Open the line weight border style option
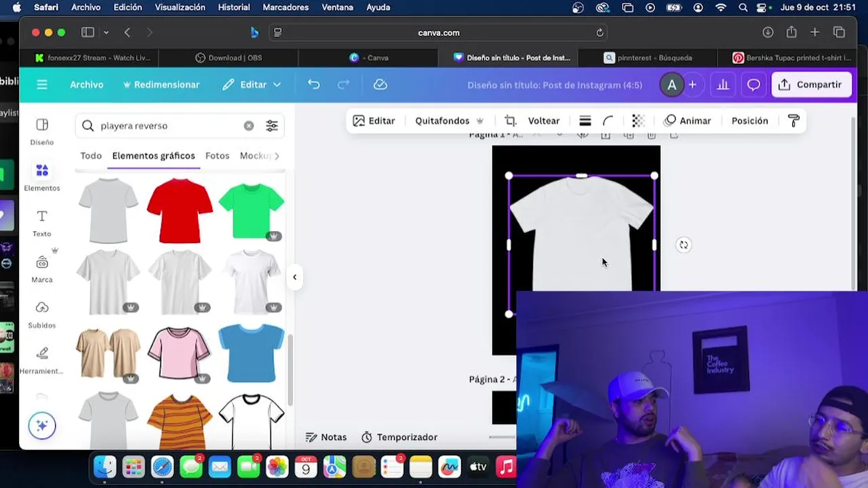The image size is (868, 488). pyautogui.click(x=585, y=121)
